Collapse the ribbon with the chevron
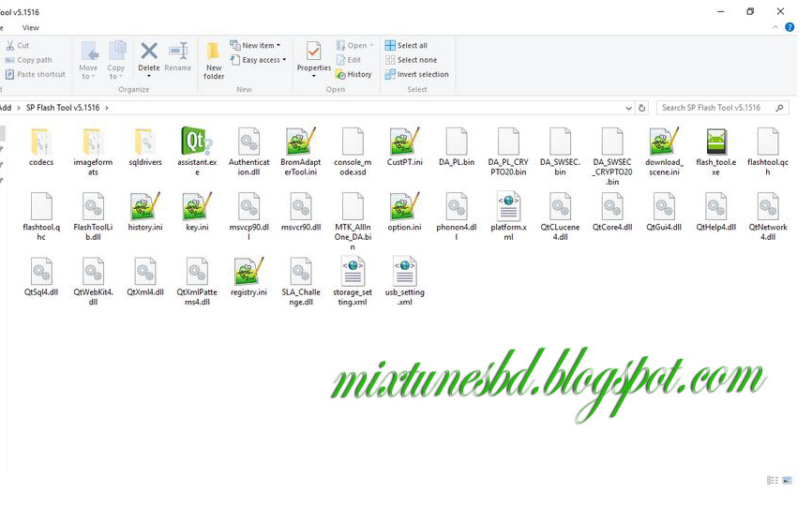The image size is (812, 506). click(775, 27)
